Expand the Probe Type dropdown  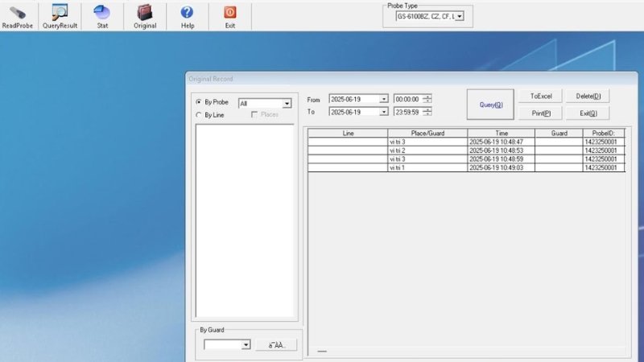(459, 16)
